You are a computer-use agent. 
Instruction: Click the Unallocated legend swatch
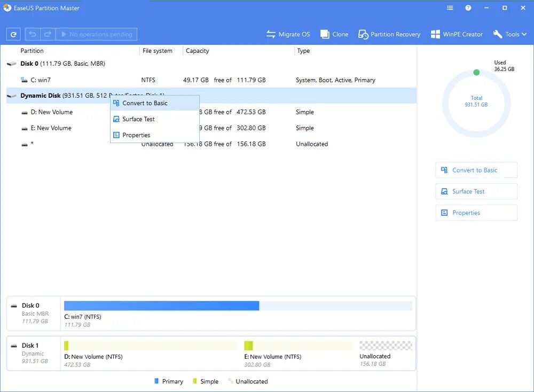click(231, 381)
